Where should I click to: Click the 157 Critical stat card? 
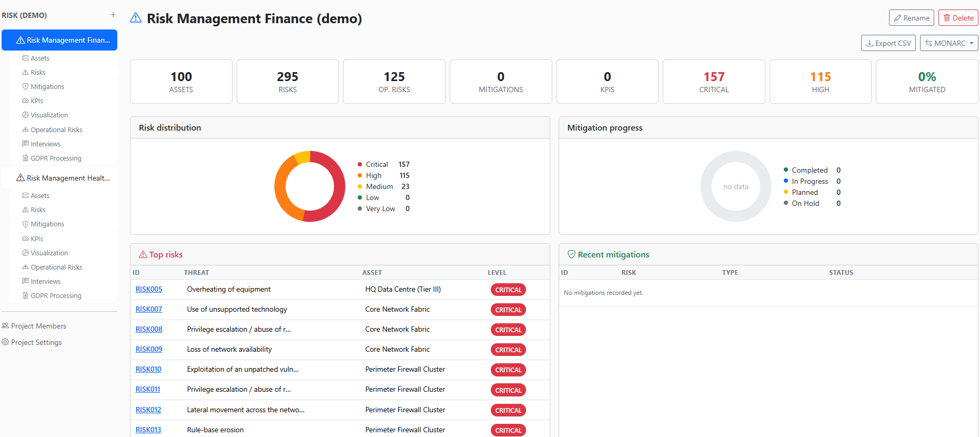pos(714,82)
